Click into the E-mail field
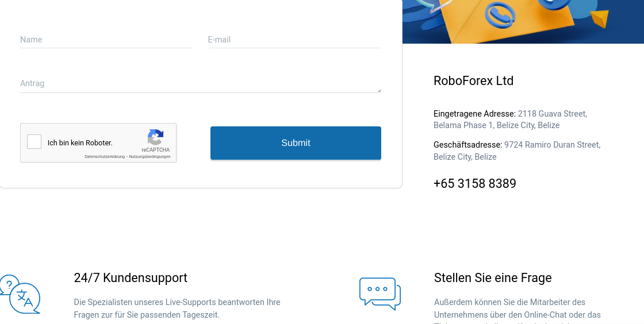The width and height of the screenshot is (644, 324). click(294, 40)
